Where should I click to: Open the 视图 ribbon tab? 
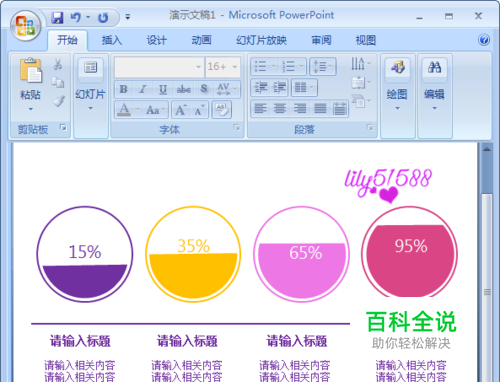pyautogui.click(x=366, y=40)
